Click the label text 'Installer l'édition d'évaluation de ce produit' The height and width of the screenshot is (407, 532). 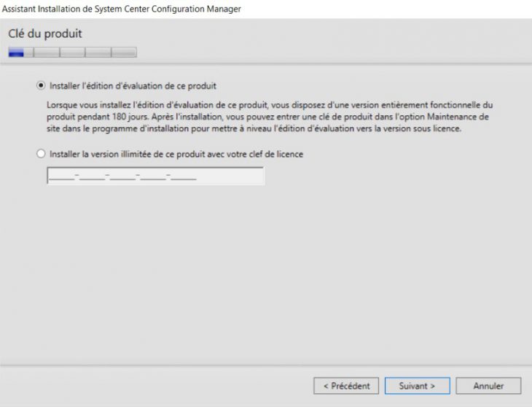tap(133, 85)
